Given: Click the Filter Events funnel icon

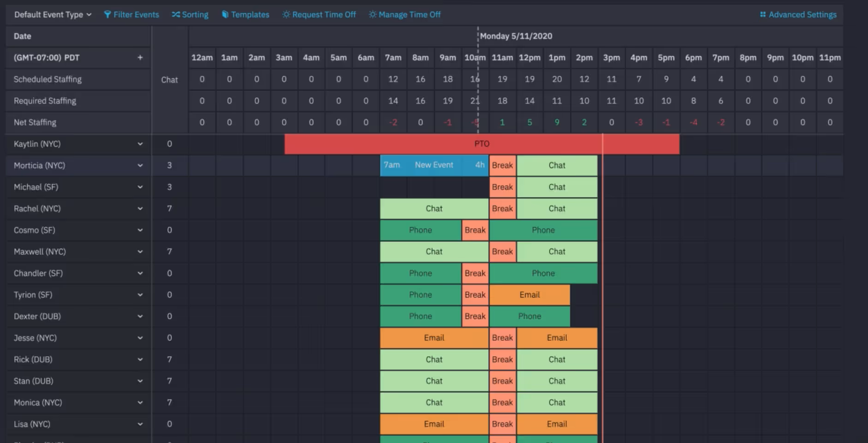Looking at the screenshot, I should [x=107, y=15].
